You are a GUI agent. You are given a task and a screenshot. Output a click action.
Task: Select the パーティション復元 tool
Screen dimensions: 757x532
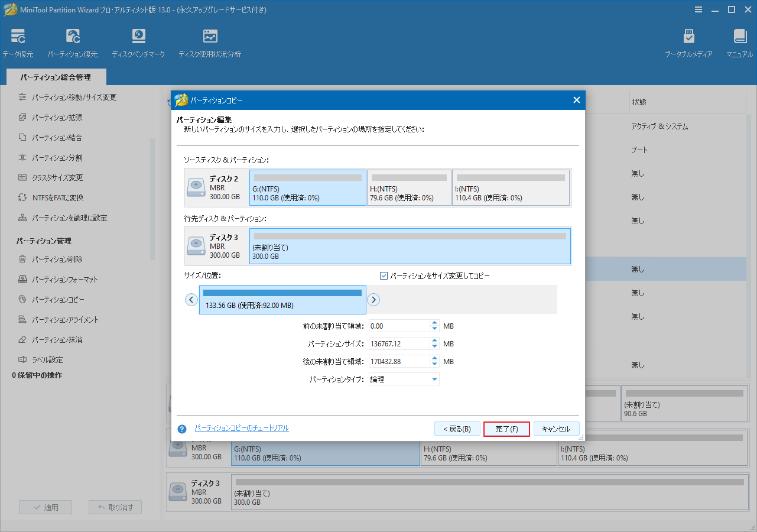[x=73, y=41]
